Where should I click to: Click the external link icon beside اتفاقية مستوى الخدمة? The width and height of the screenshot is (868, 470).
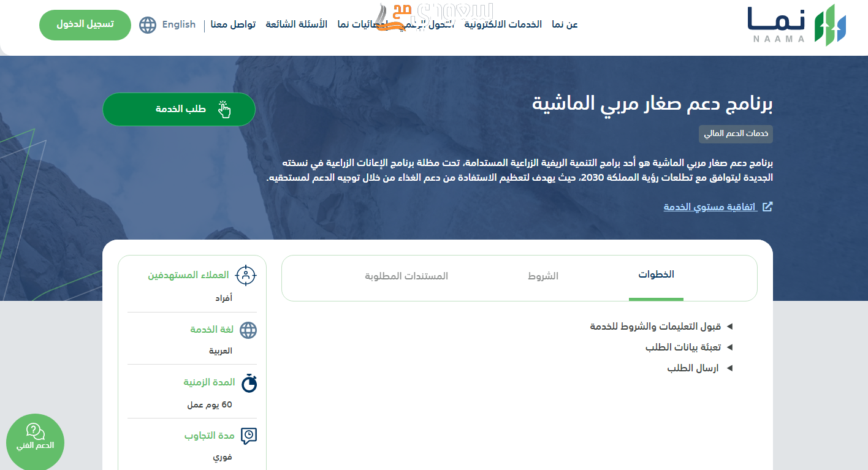click(x=767, y=207)
